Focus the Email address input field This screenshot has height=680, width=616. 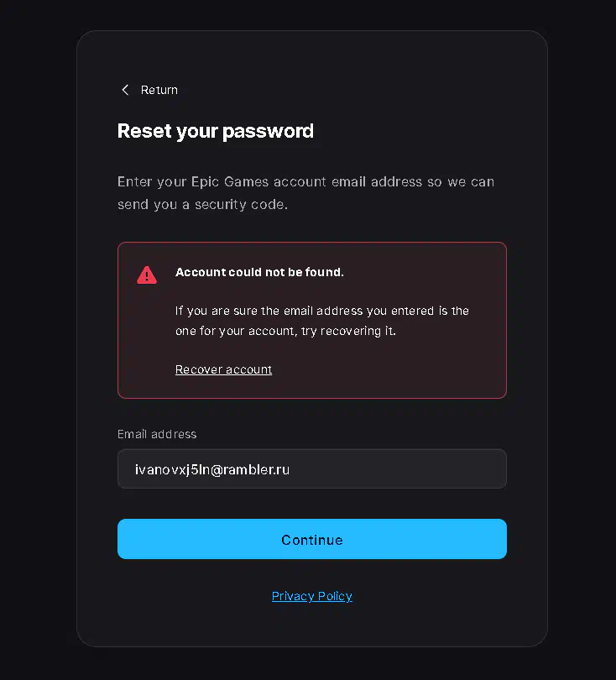coord(312,468)
